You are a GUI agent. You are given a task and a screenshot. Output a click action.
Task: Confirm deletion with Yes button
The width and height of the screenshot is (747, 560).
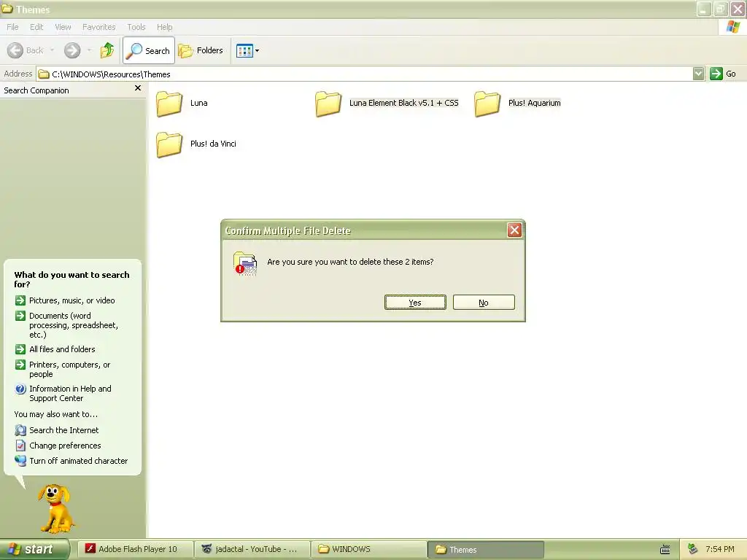[415, 303]
